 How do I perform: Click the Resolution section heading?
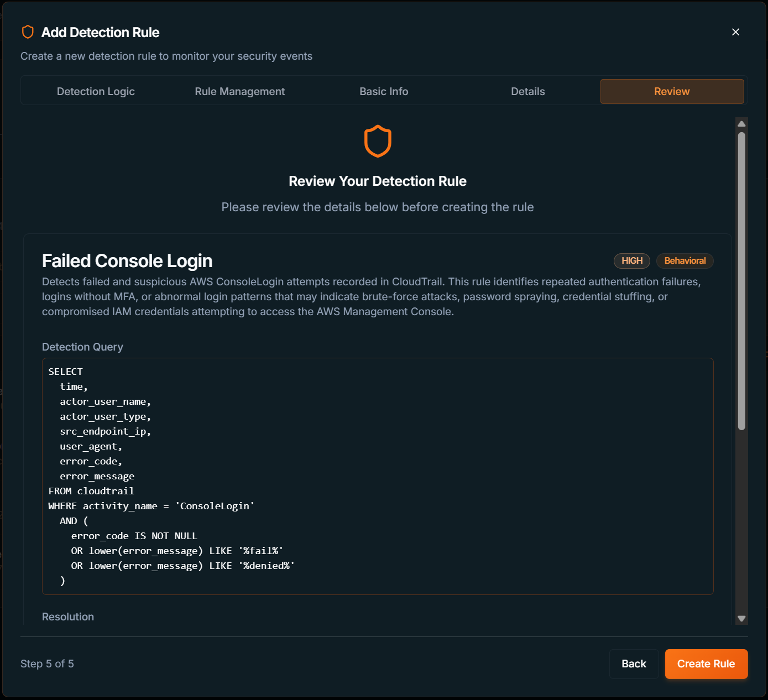click(x=68, y=617)
